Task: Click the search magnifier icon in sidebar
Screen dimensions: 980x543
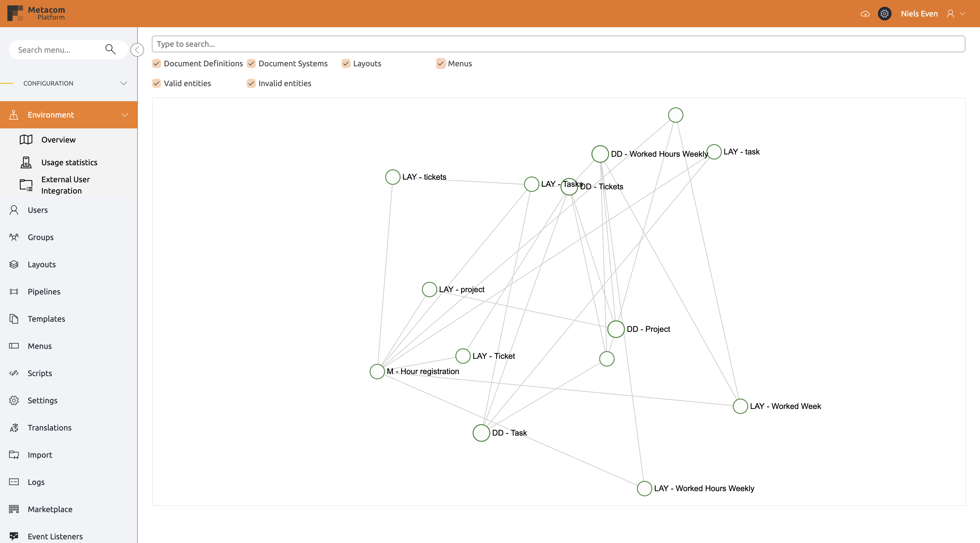Action: pos(110,49)
